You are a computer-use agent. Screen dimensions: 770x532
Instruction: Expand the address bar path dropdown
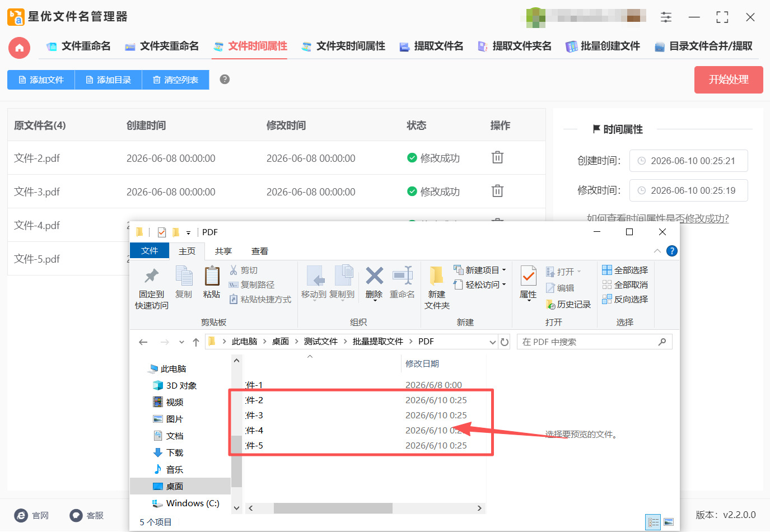point(493,342)
